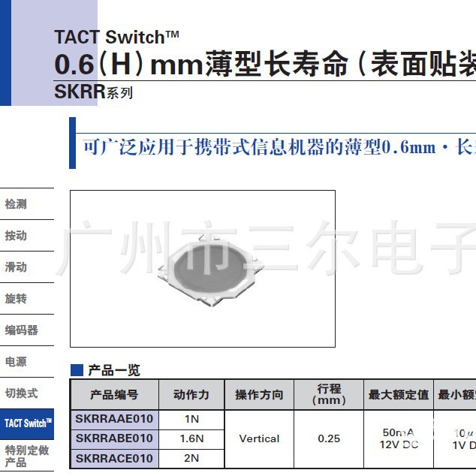
Task: Click the 1.6N operating force cell
Action: point(191,438)
